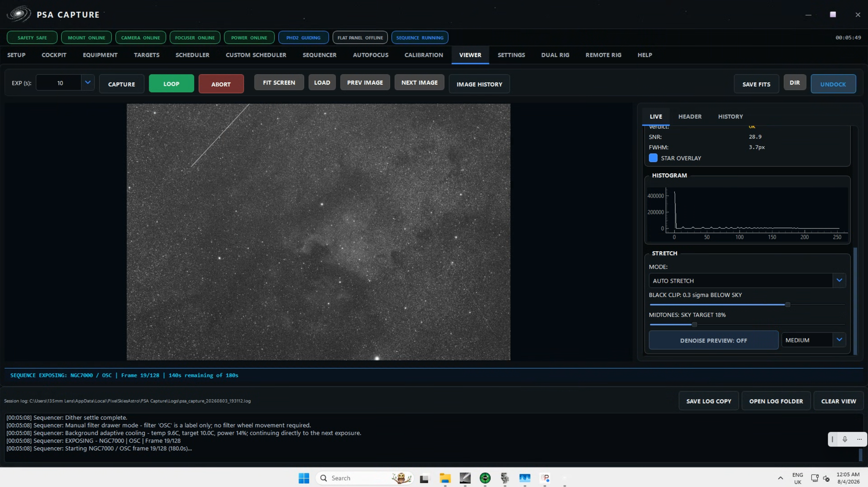
Task: Click the Power Online status pill
Action: coord(249,38)
